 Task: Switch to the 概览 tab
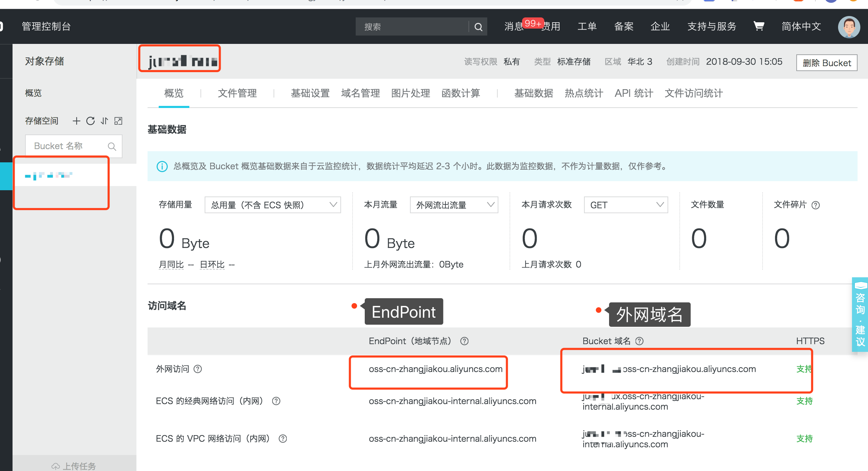click(x=174, y=93)
